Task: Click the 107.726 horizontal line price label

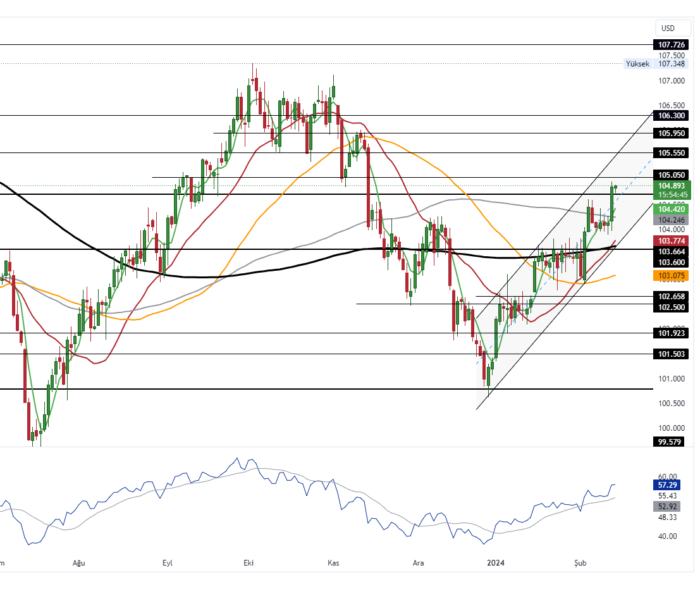Action: 672,45
